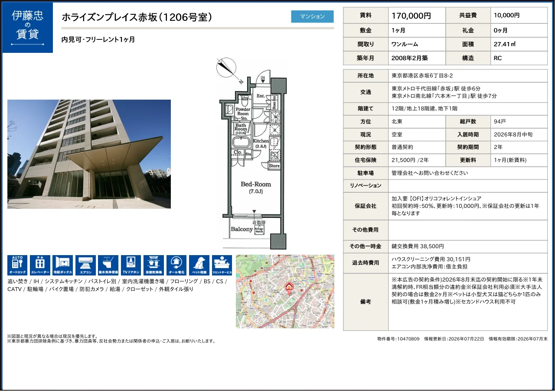Screen dimensions: 555x392
Task: Click the 宅配ボックス delivery box icon
Action: pos(63,265)
